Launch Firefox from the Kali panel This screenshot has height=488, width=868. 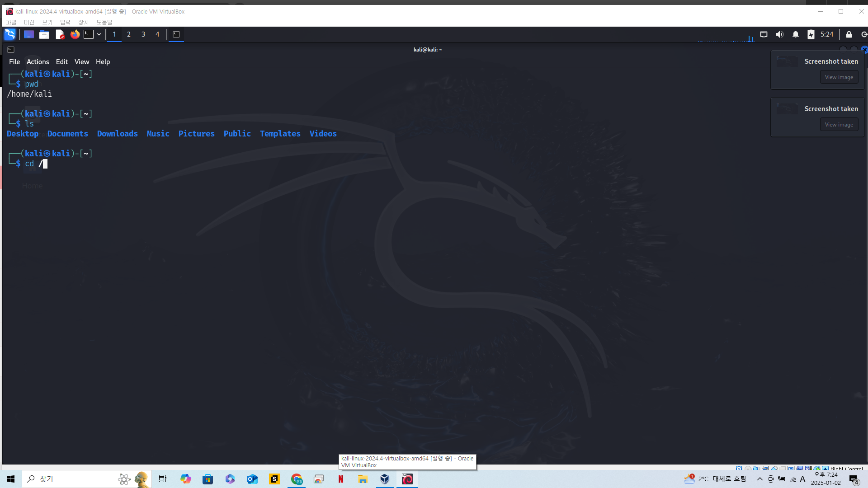point(75,34)
